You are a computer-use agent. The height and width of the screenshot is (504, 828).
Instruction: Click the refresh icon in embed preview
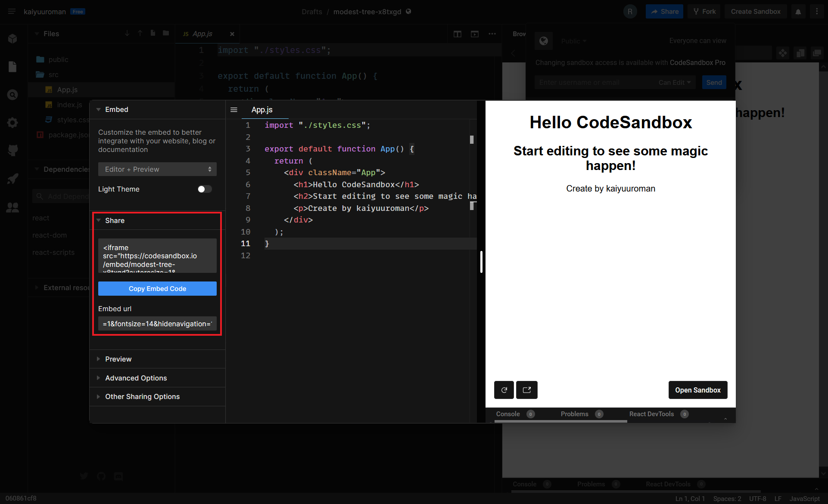(x=504, y=390)
